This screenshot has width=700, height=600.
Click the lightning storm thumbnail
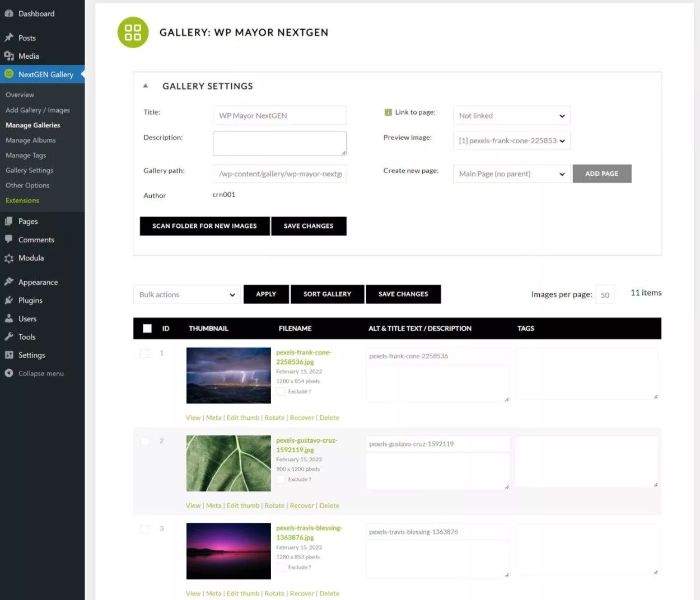point(228,376)
